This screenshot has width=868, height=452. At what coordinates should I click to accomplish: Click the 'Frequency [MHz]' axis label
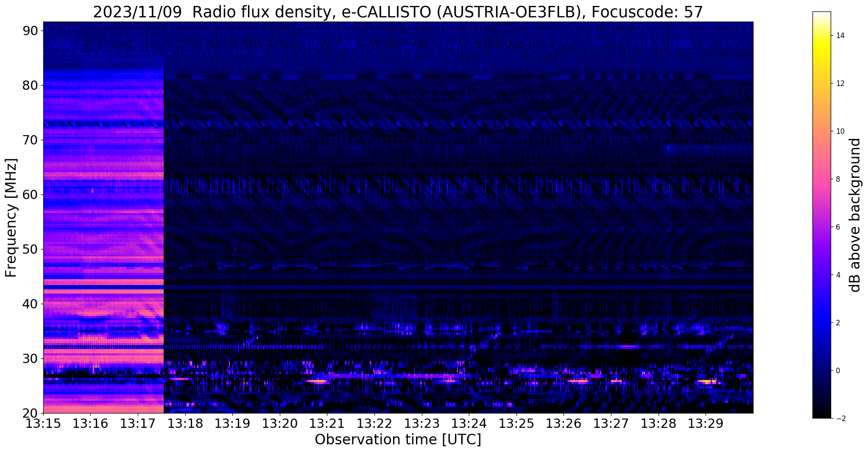(x=11, y=218)
